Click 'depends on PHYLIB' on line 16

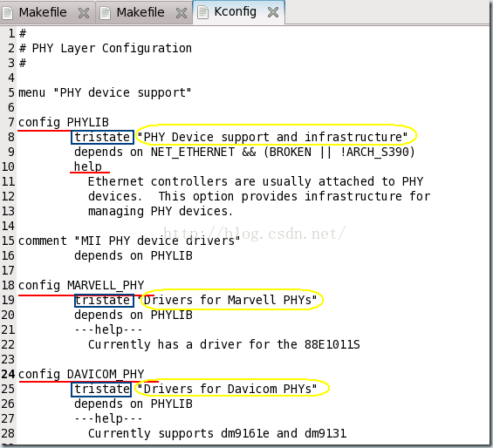click(x=134, y=255)
